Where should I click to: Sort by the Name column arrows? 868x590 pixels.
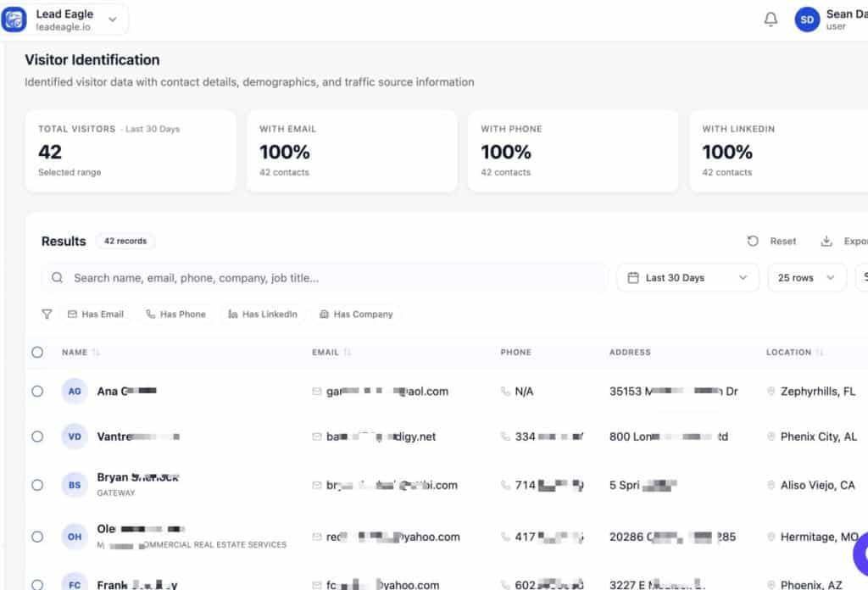[x=96, y=352]
